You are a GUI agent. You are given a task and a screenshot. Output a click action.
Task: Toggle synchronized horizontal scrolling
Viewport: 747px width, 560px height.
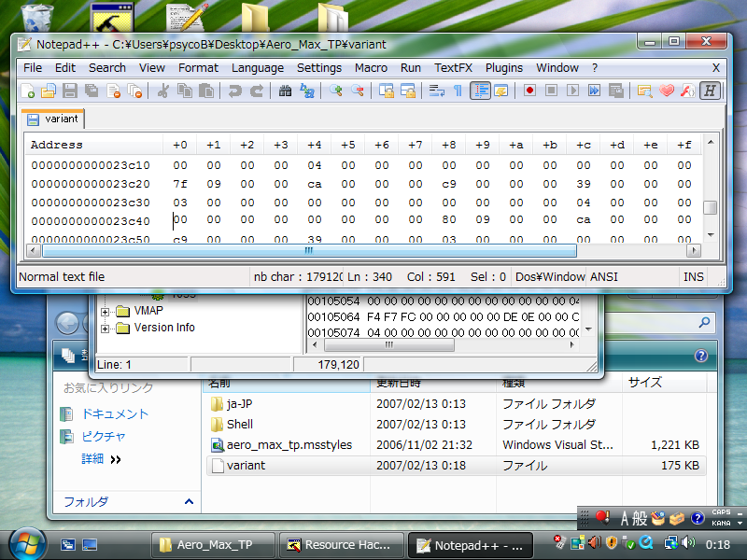[408, 91]
